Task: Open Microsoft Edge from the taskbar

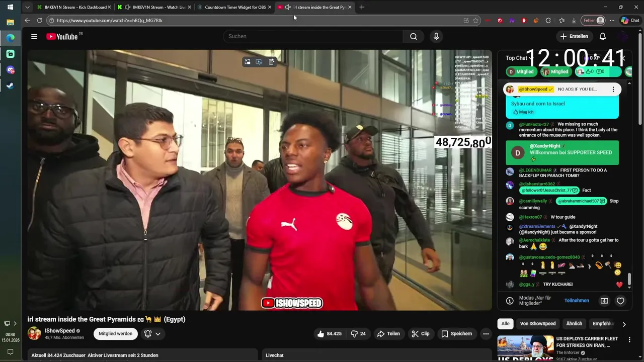Action: pyautogui.click(x=10, y=38)
